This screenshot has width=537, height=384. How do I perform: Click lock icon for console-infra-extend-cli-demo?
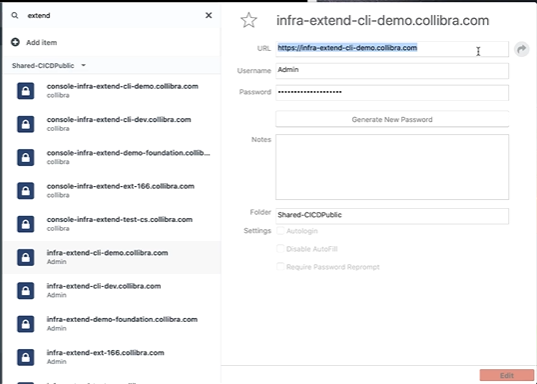[x=26, y=91]
